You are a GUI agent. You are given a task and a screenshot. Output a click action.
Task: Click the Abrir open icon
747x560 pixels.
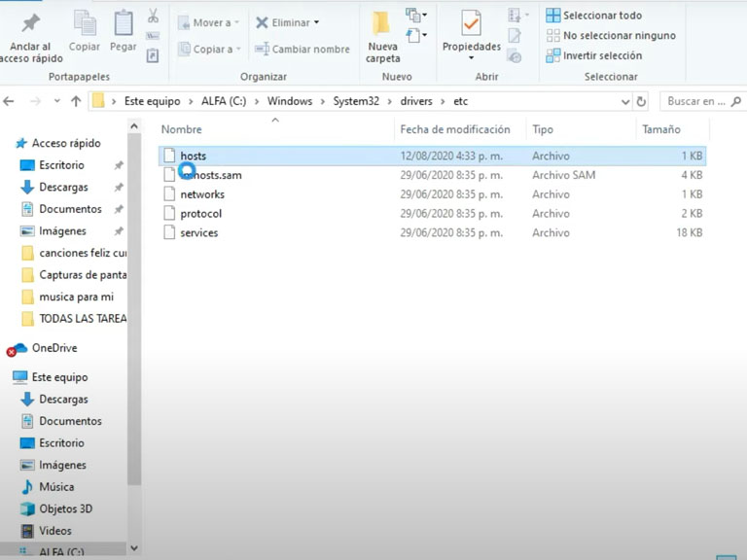click(x=517, y=16)
